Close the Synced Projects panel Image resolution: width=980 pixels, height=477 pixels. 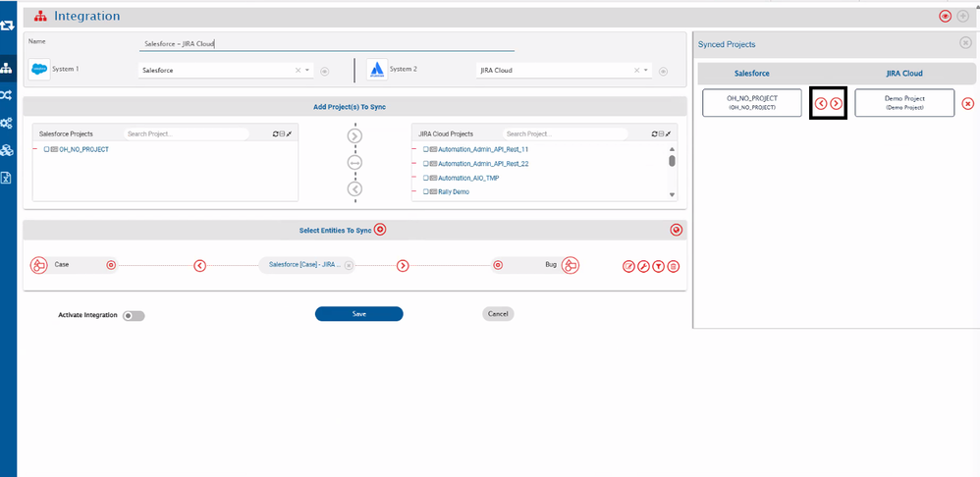(965, 43)
